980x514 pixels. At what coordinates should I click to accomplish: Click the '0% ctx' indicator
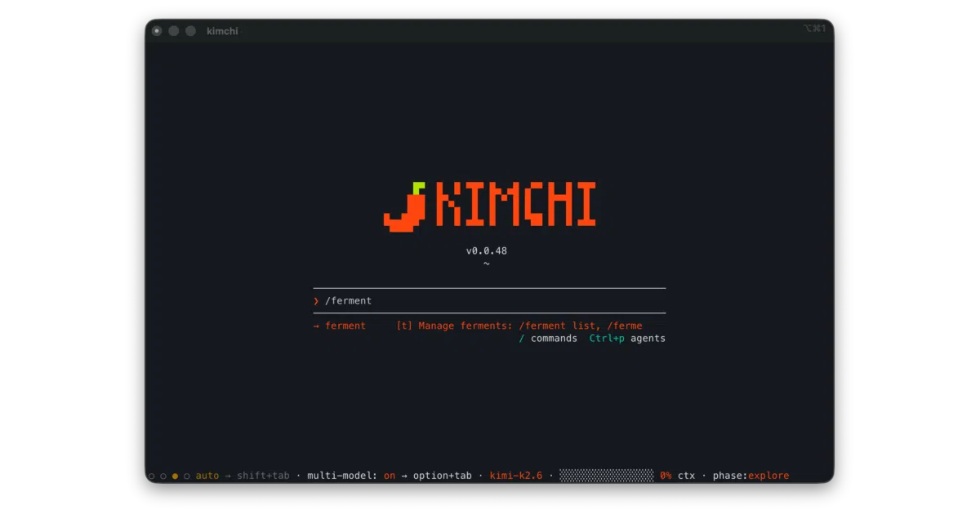point(677,476)
